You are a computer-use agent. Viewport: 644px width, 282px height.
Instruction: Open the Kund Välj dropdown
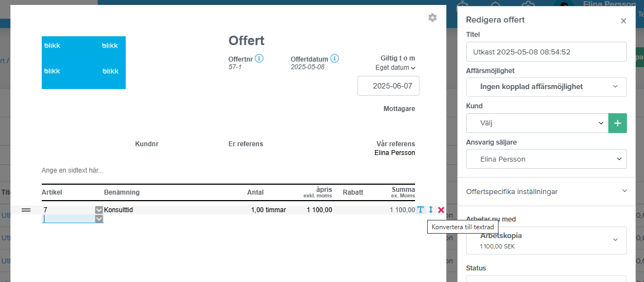537,123
